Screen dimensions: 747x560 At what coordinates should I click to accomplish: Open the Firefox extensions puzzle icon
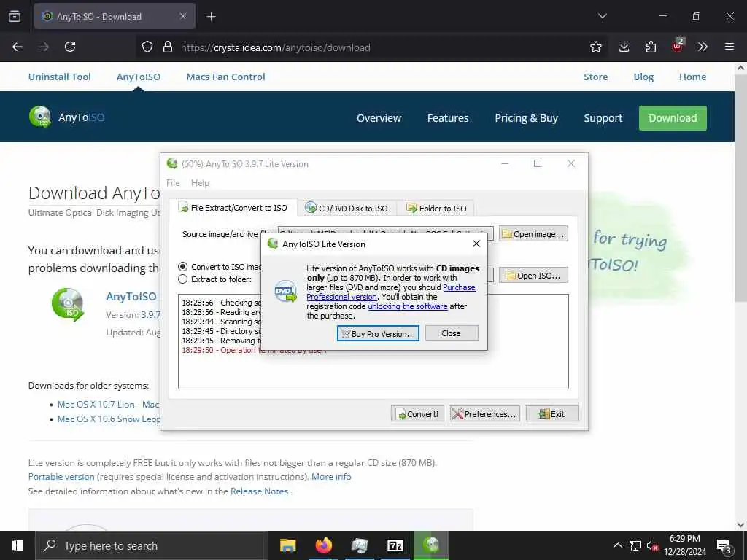pyautogui.click(x=651, y=47)
